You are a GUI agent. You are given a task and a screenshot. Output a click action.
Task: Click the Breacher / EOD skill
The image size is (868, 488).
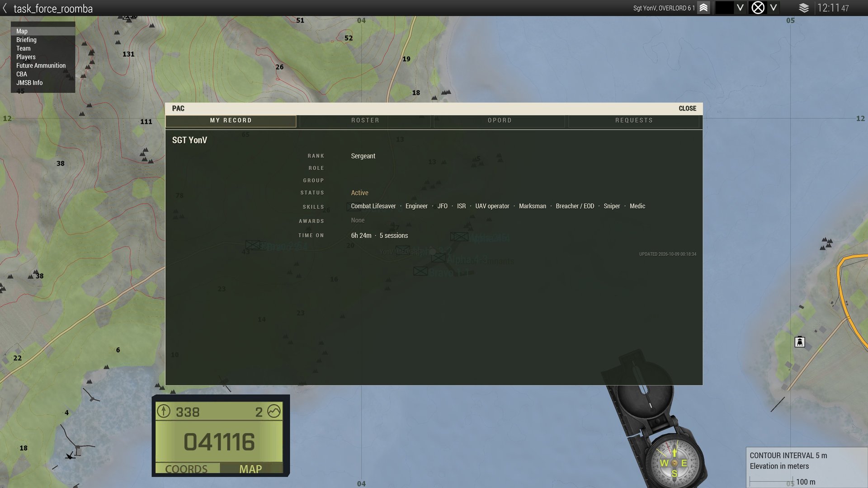pyautogui.click(x=575, y=206)
